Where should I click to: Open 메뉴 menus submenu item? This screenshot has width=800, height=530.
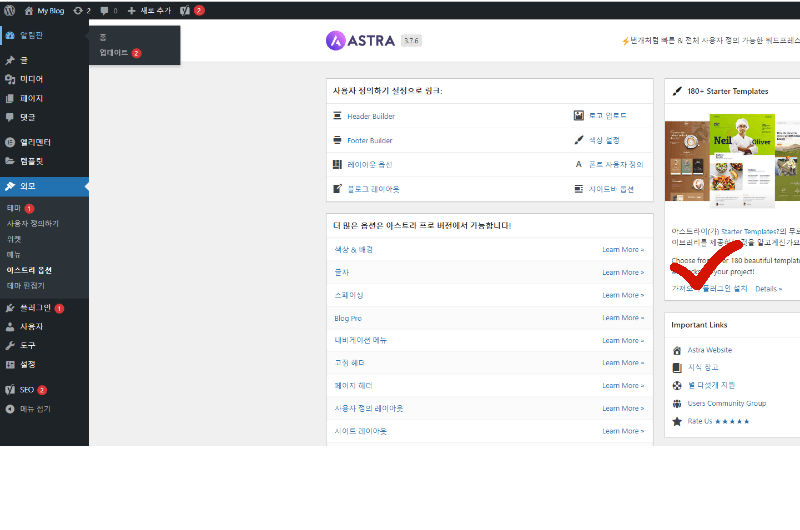click(x=14, y=255)
